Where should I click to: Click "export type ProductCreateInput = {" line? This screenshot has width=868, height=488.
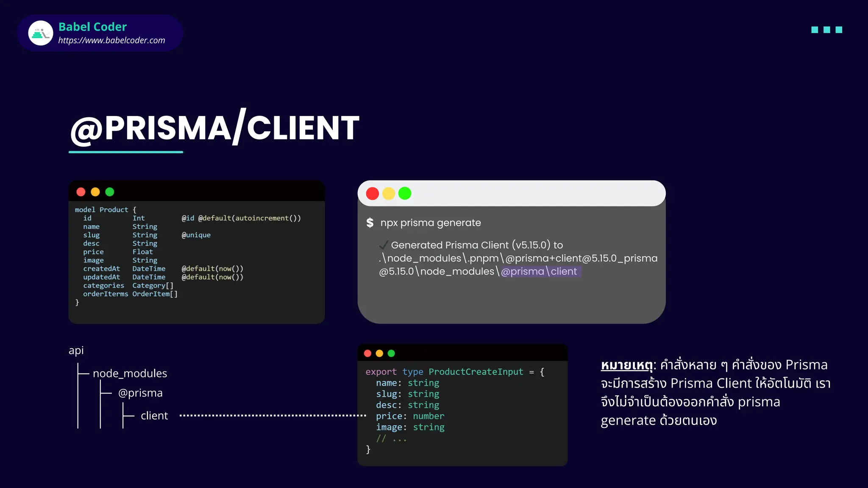(455, 372)
